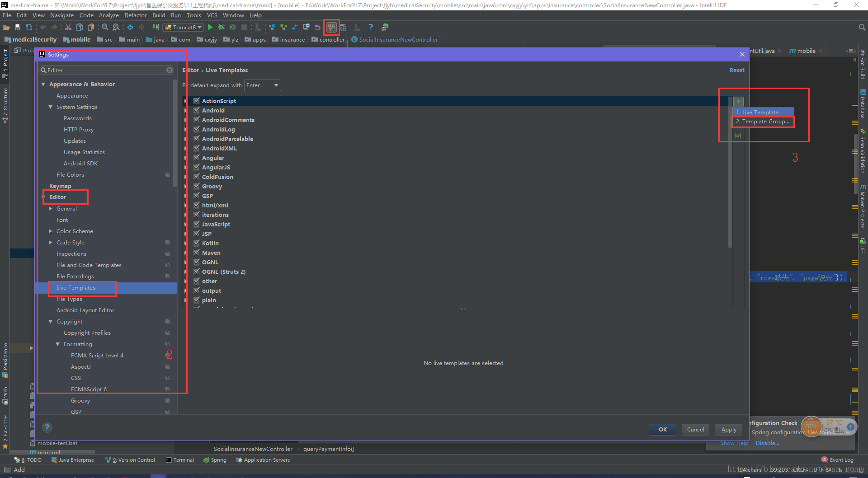Image resolution: width=868 pixels, height=478 pixels.
Task: Collapse the Appearance & Behavior tree node
Action: 43,84
